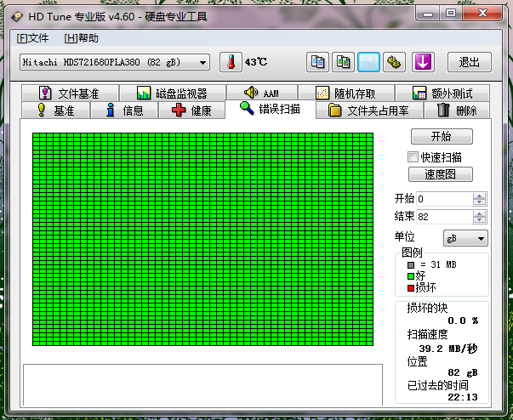Click the 0.0 % damaged blocks value
This screenshot has height=420, width=513.
[463, 321]
